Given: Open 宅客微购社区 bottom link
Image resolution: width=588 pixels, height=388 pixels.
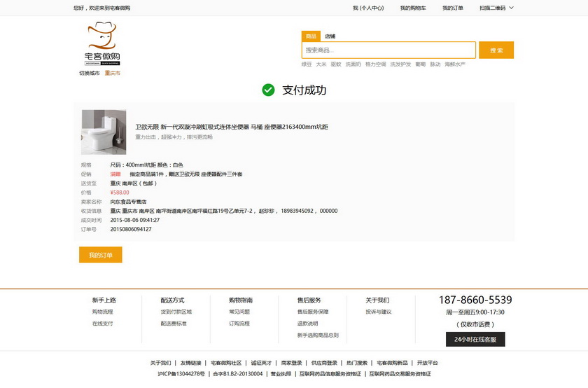Looking at the screenshot, I should click(x=226, y=363).
